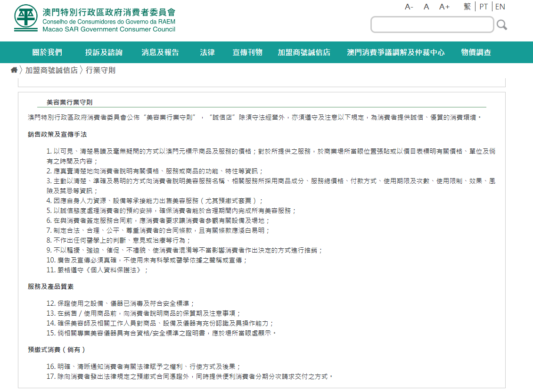Viewport: 533px width, 392px height.
Task: Increase font size with A+ button
Action: pyautogui.click(x=444, y=7)
